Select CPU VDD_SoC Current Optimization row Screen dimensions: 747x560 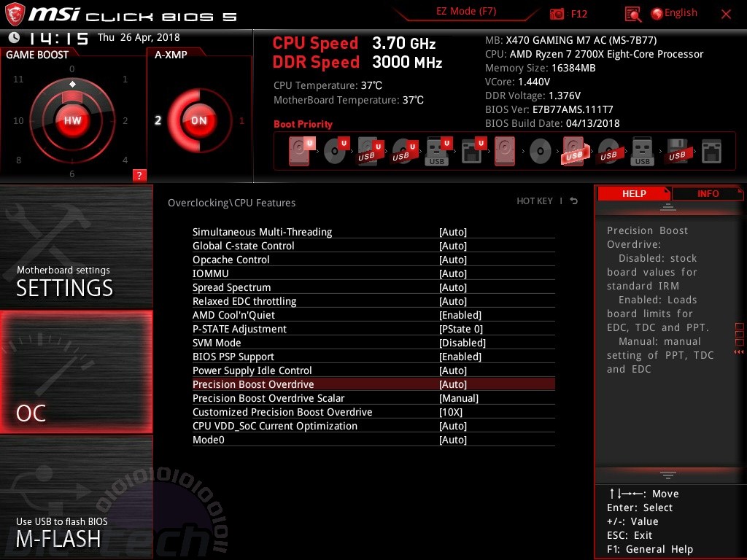(x=373, y=426)
